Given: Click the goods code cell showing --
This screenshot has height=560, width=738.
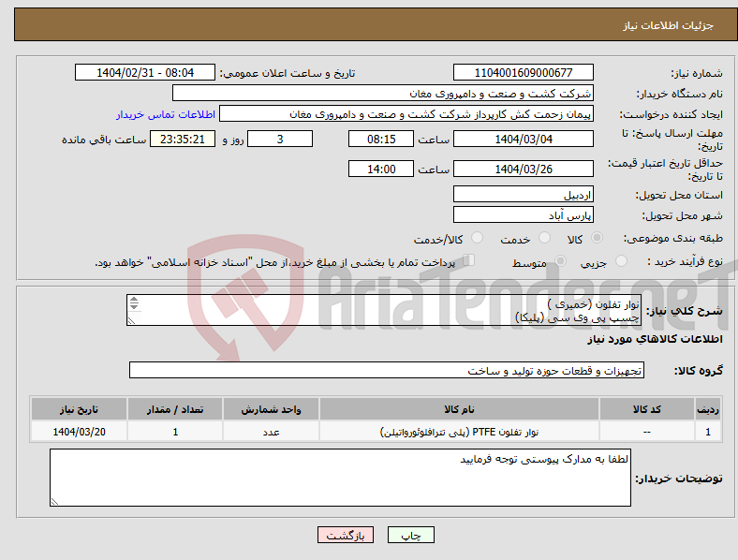Looking at the screenshot, I should [647, 432].
